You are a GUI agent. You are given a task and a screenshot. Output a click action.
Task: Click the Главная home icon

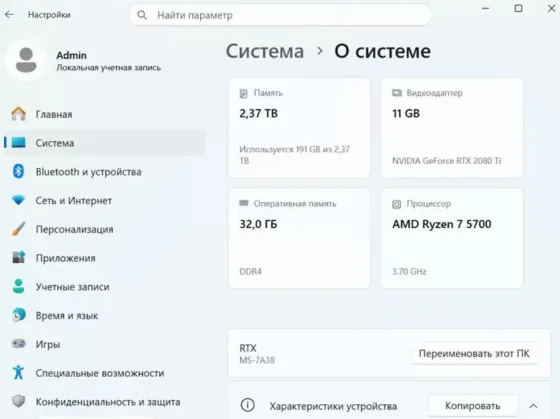coord(18,114)
